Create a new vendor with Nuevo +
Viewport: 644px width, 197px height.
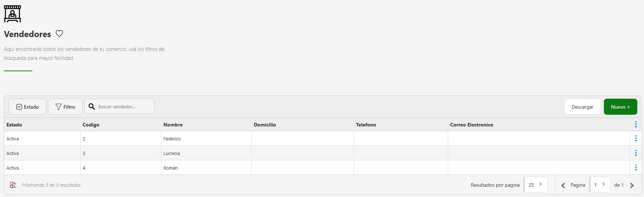(620, 107)
